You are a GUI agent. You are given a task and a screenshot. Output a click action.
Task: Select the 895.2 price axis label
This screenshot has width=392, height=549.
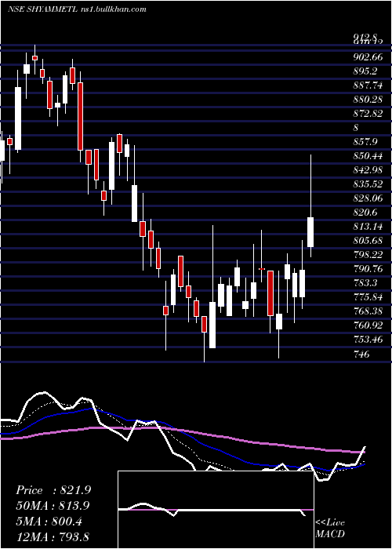click(365, 71)
